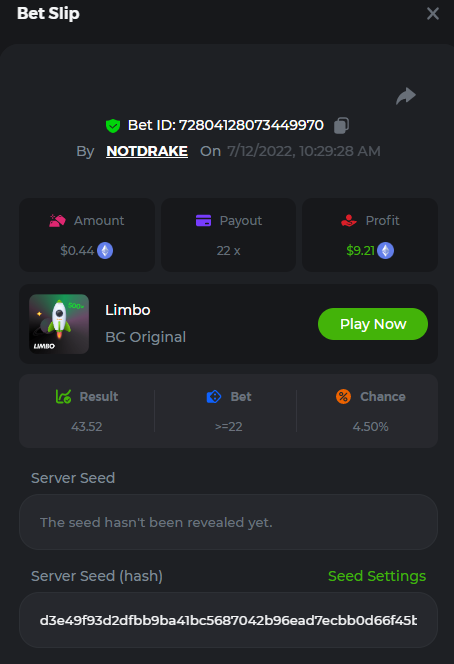Close the Bet Slip dialog

pos(433,14)
